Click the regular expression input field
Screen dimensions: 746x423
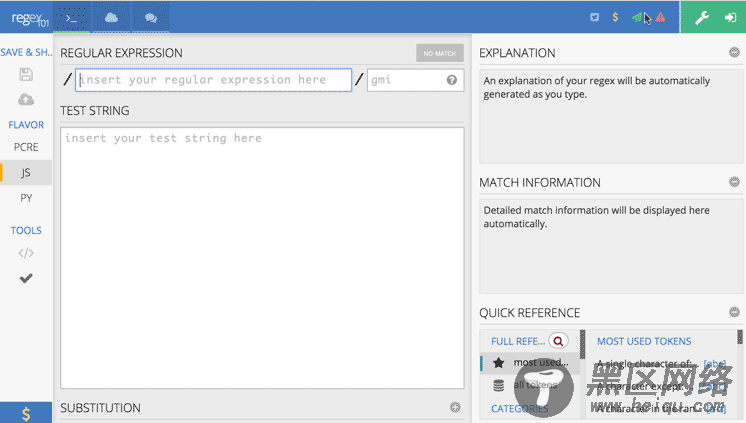click(x=214, y=80)
